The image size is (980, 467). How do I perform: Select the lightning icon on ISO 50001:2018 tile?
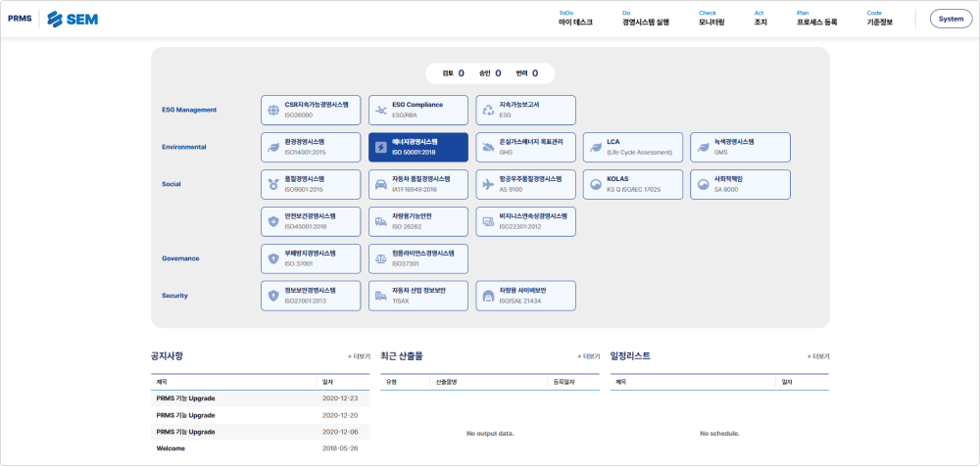coord(380,147)
